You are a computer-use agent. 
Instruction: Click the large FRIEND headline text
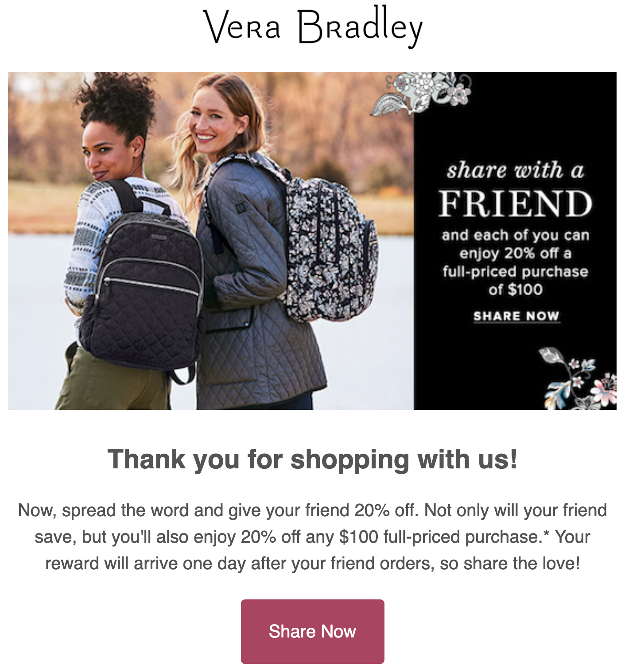(x=515, y=204)
